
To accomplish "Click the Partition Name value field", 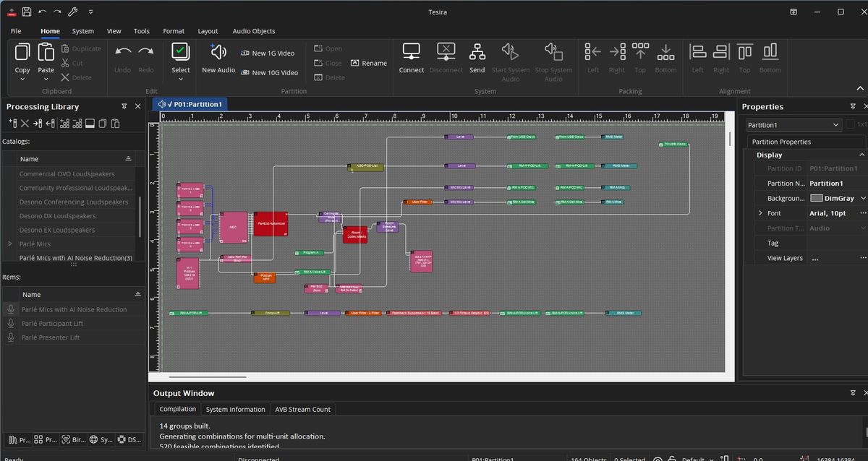I will coord(836,184).
